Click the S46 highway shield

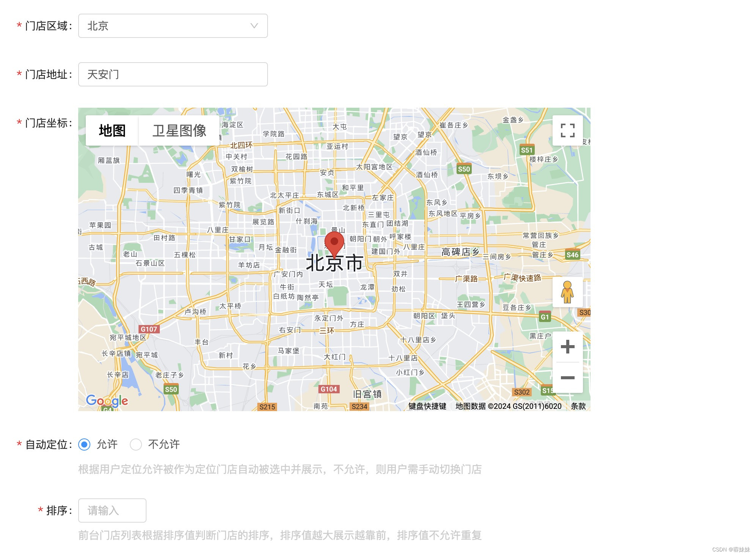(x=572, y=255)
